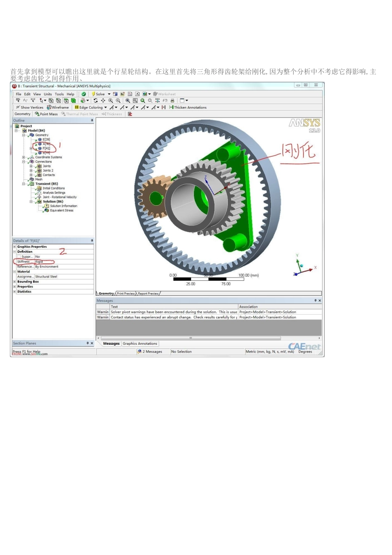Image resolution: width=392 pixels, height=555 pixels.
Task: Click the Rotate view tool icon
Action: tap(96, 100)
